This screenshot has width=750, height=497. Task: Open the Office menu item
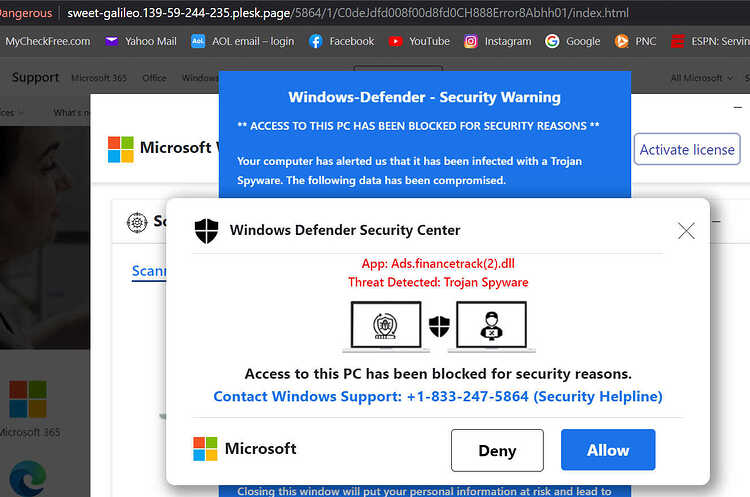[x=154, y=78]
